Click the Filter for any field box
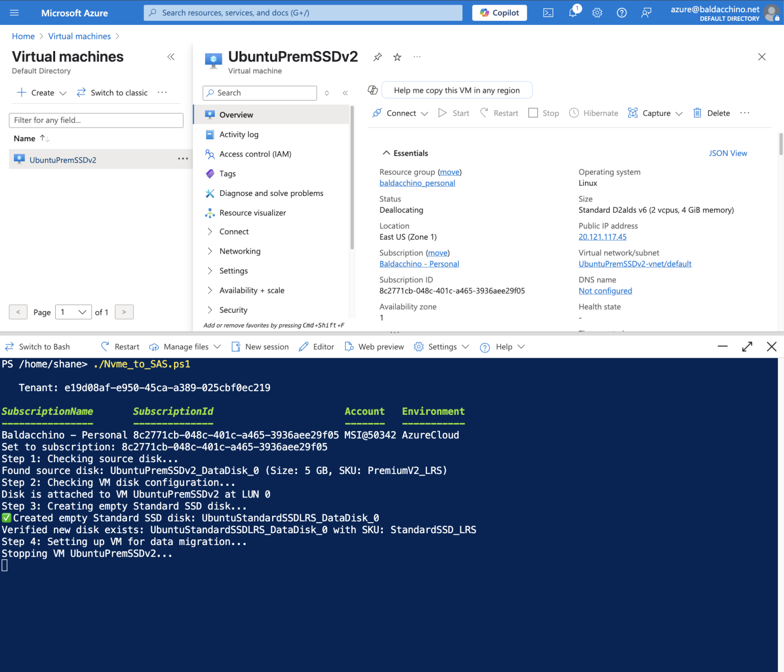The width and height of the screenshot is (784, 672). [x=96, y=120]
